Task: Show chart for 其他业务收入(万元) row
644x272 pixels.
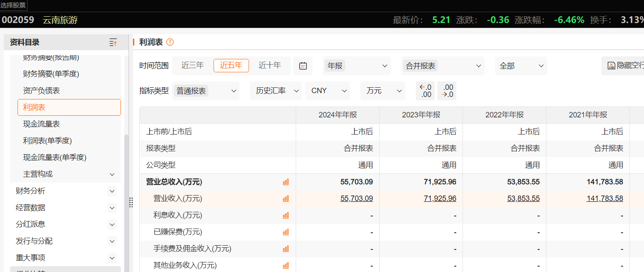Action: coord(286,266)
